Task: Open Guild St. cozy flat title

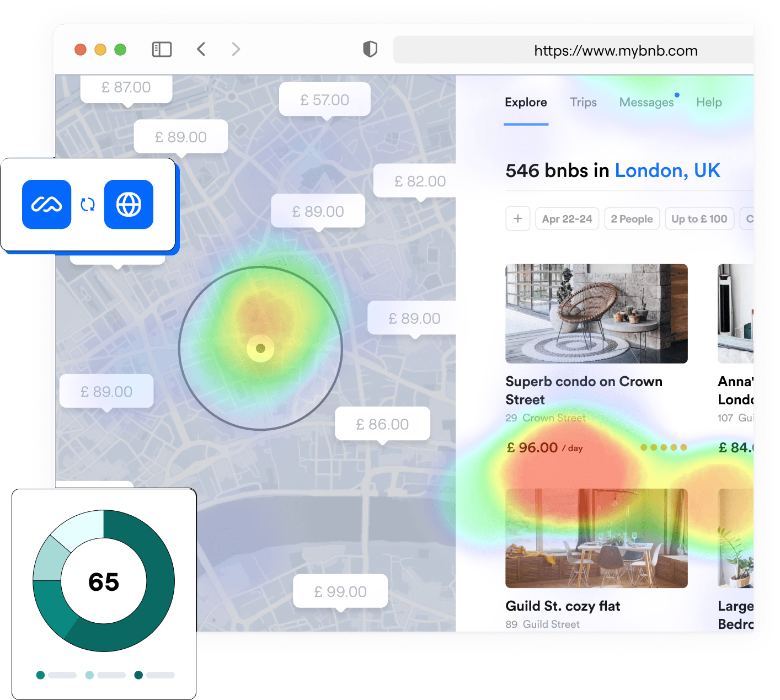Action: [x=563, y=606]
